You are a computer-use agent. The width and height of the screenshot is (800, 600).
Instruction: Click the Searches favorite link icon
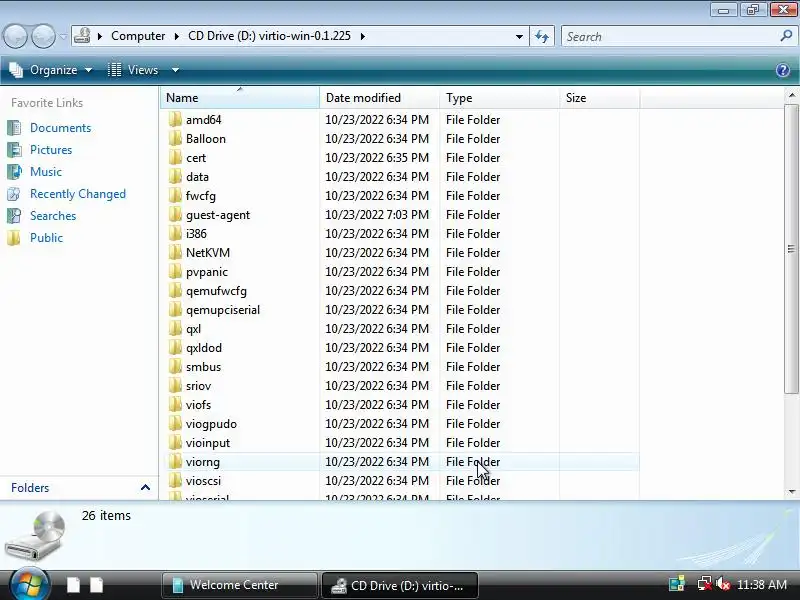(14, 216)
